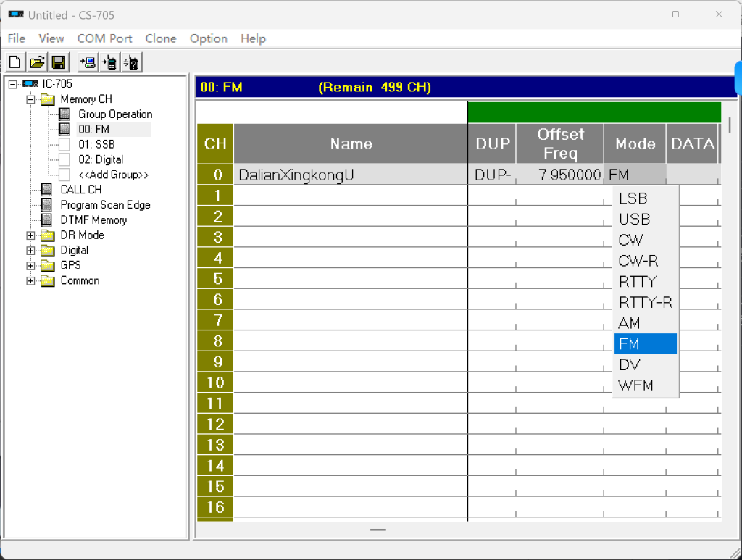Click the CALL CH tree icon

pyautogui.click(x=46, y=190)
